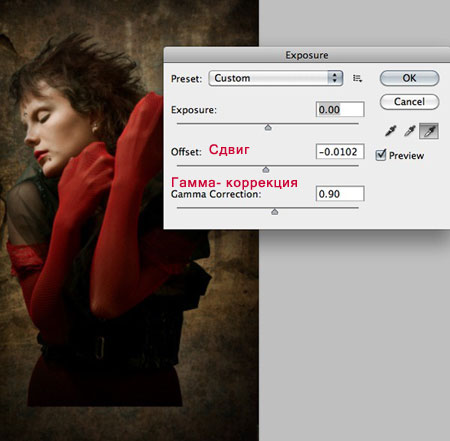Click the Exposure dialog title bar
The image size is (450, 441).
pos(307,55)
